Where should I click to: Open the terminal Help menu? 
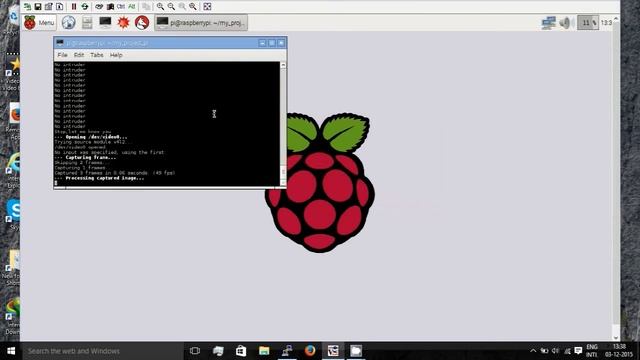pos(116,55)
